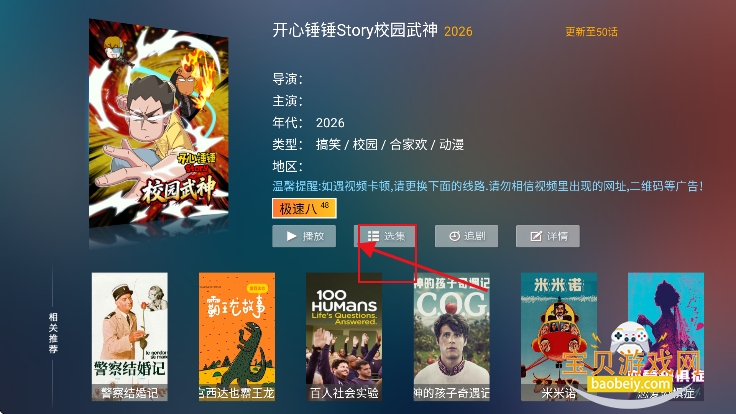This screenshot has width=736, height=414.
Task: Click the 播放 play button label
Action: [314, 236]
